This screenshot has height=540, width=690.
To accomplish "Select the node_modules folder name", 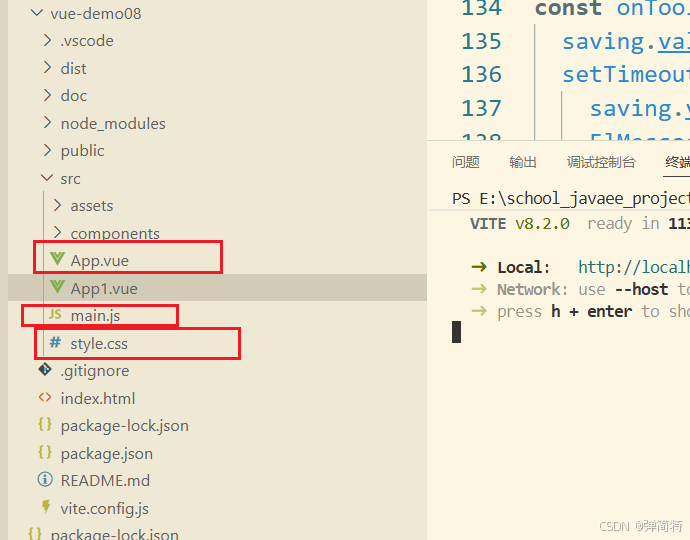I will click(x=113, y=124).
